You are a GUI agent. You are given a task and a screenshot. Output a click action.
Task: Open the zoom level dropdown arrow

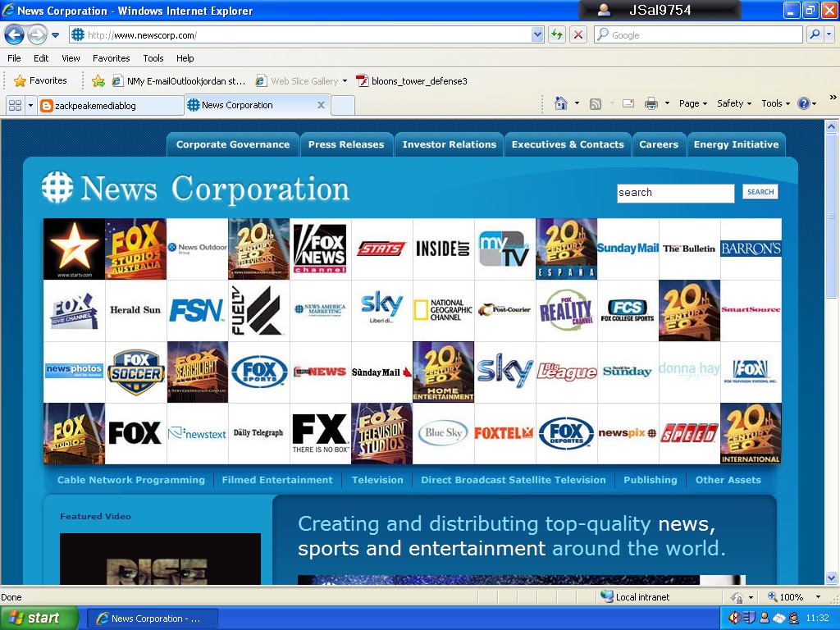tap(818, 597)
